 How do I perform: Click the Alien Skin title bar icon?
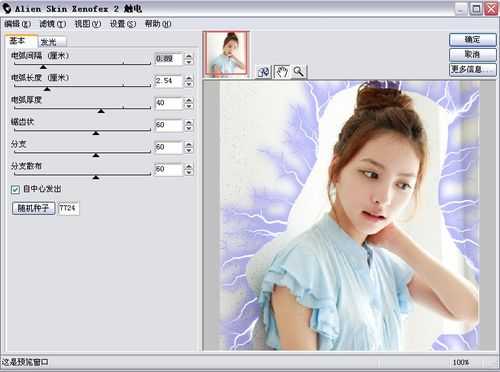(7, 8)
